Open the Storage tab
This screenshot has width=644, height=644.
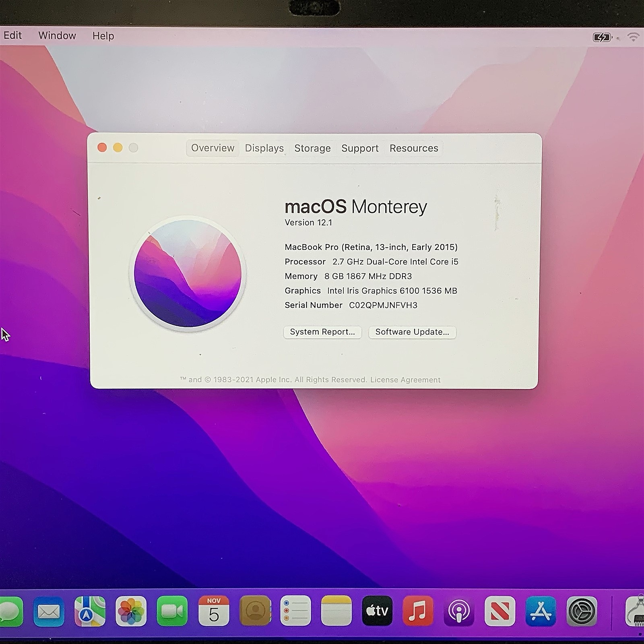(x=312, y=148)
